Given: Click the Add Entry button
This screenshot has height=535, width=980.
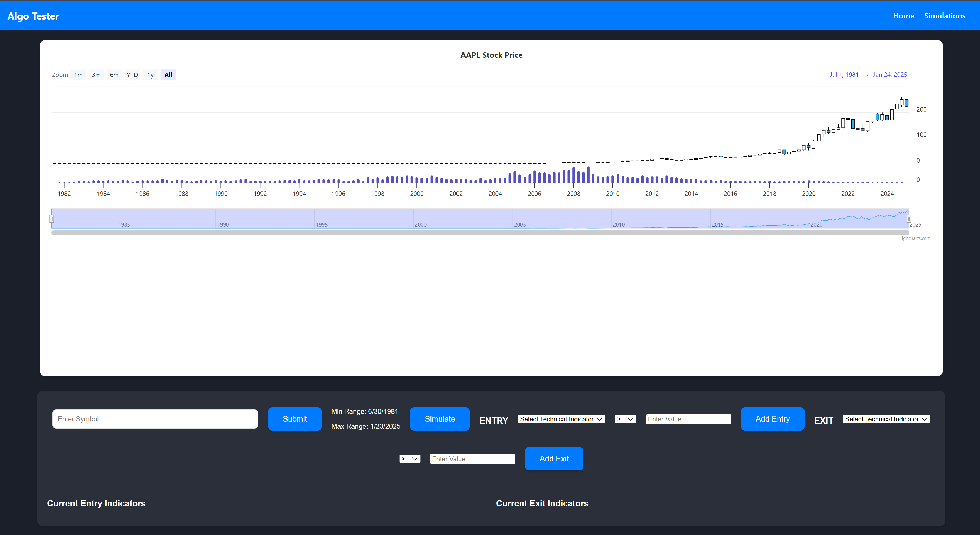Looking at the screenshot, I should (772, 419).
